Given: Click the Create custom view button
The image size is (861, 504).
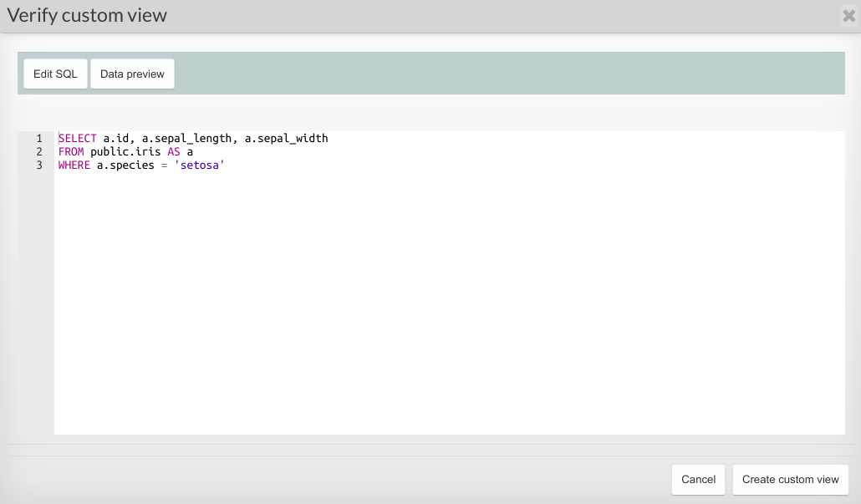Looking at the screenshot, I should (x=790, y=479).
